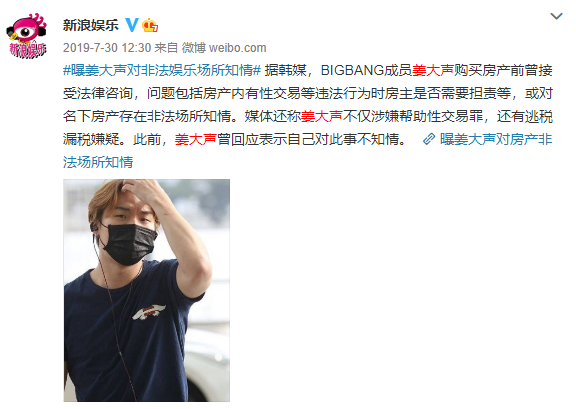Click red 姜大声 before 购买房产前

pos(433,70)
